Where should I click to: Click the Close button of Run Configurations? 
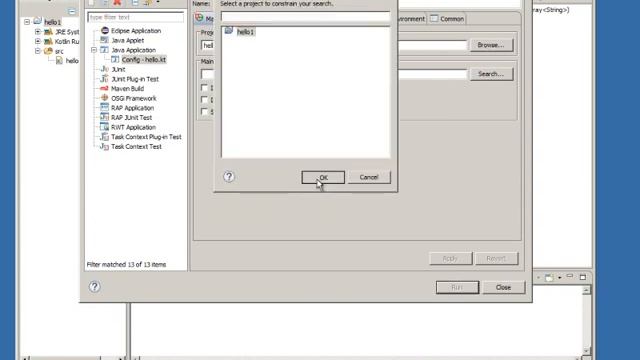pos(503,287)
